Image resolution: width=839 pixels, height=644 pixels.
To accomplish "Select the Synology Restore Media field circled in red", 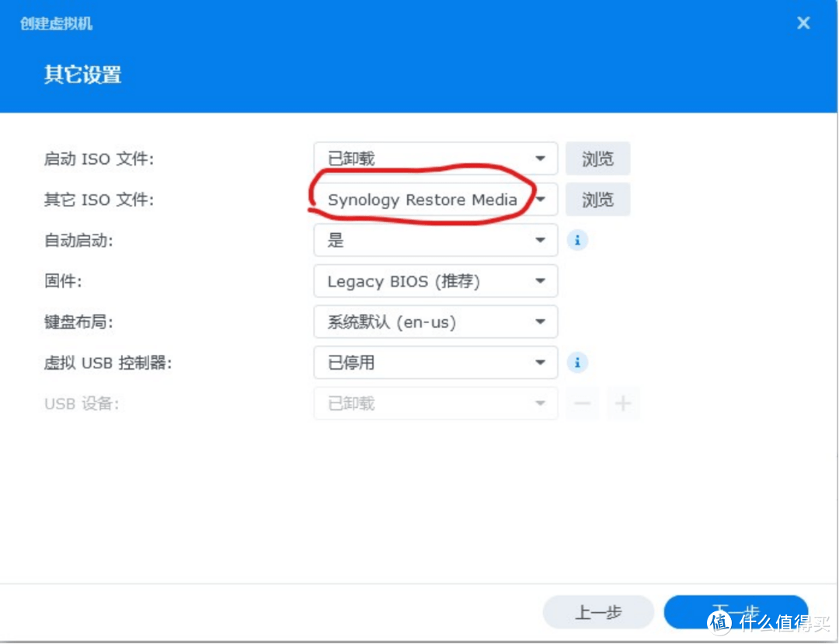I will click(x=423, y=199).
